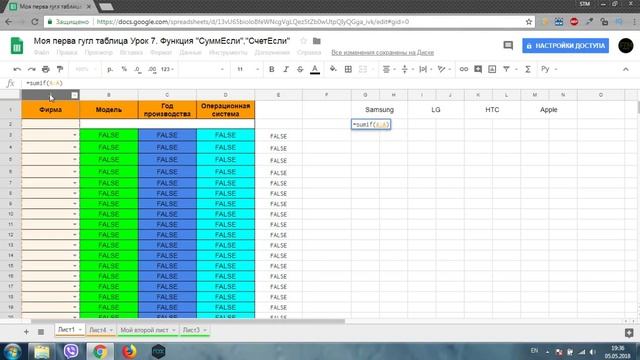Click 'Все изменения сохранены на Диске' link
This screenshot has height=360, width=640.
tap(382, 53)
